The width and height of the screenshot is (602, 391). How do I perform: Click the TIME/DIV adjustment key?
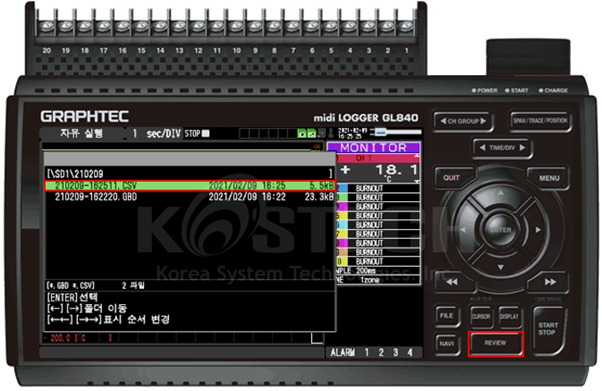[502, 148]
